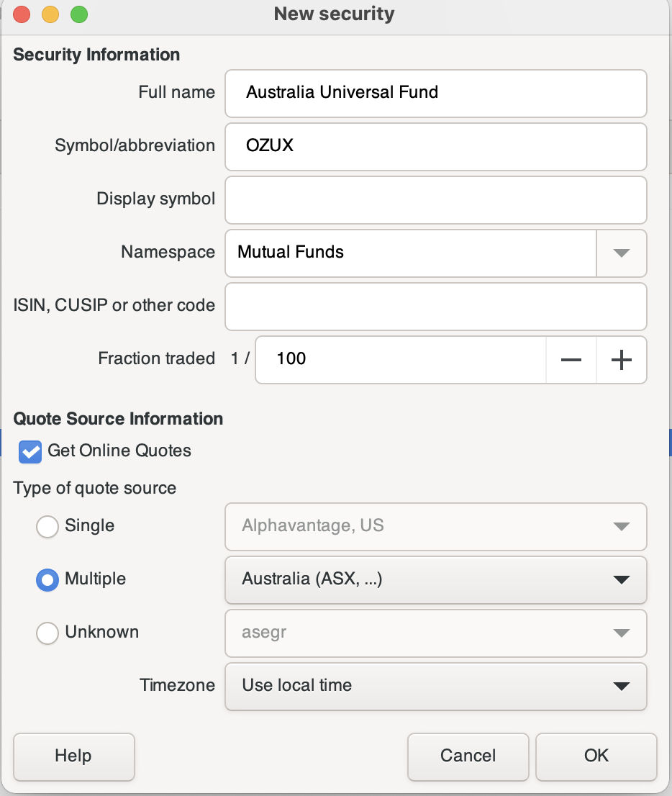Select the Multiple quote source radio button
This screenshot has height=796, width=672.
(47, 580)
